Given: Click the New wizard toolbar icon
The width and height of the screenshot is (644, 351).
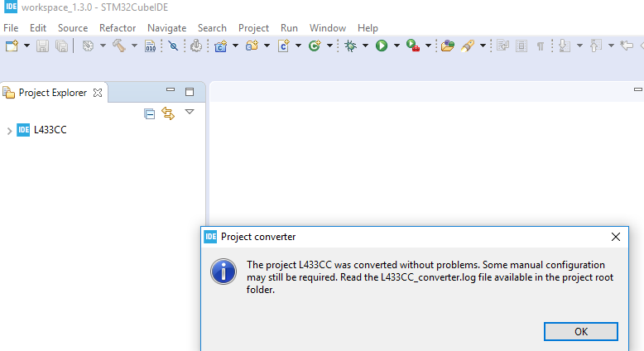Looking at the screenshot, I should [x=12, y=46].
